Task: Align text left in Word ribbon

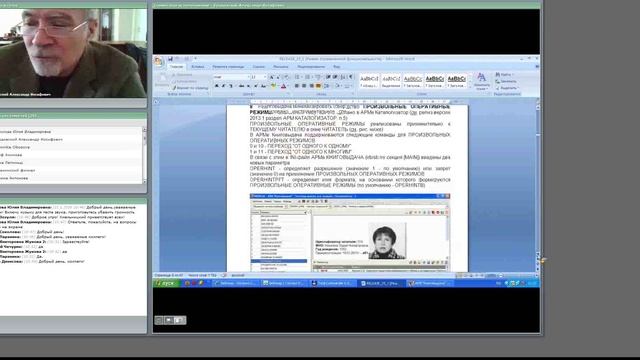Action: coord(297,86)
